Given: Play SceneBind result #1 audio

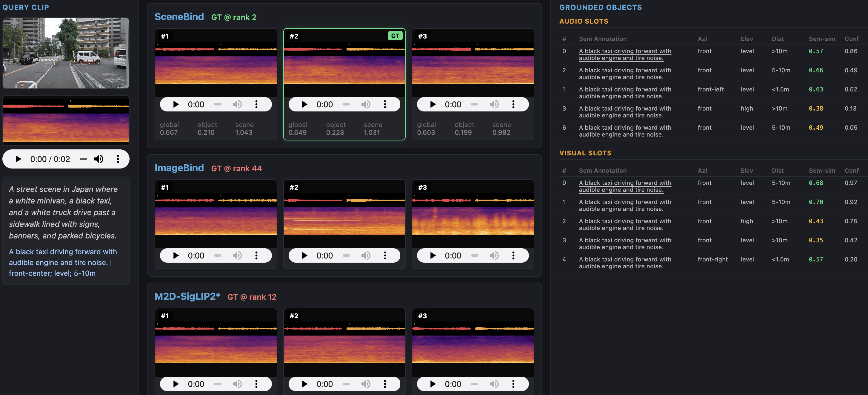Looking at the screenshot, I should 176,104.
